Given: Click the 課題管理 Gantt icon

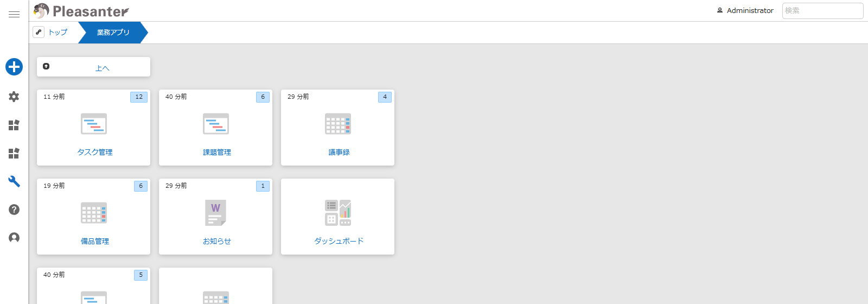Looking at the screenshot, I should click(x=216, y=124).
